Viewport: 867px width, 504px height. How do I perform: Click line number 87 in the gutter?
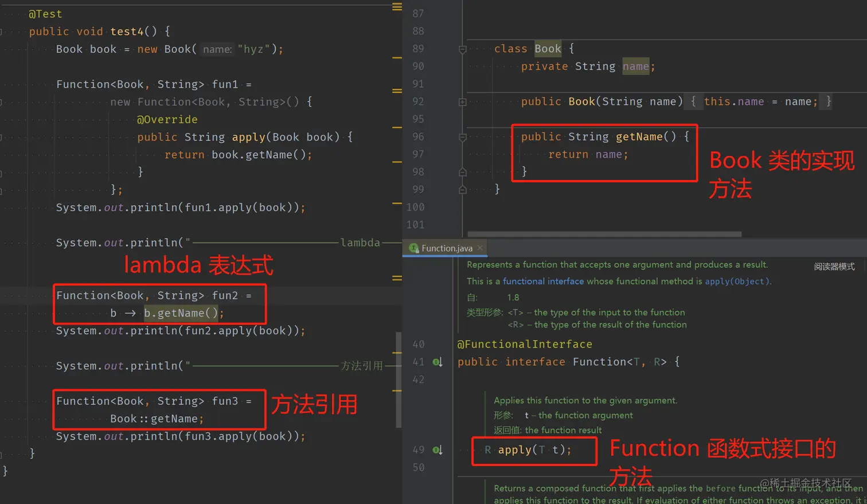pyautogui.click(x=418, y=13)
